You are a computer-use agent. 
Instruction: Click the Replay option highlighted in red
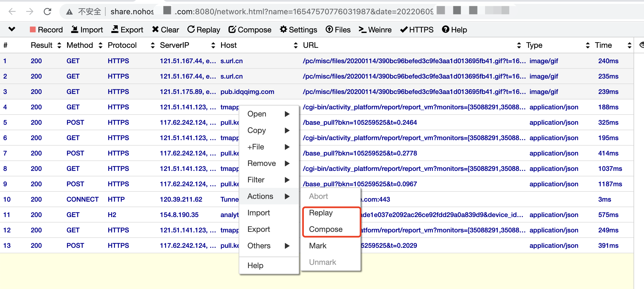tap(321, 213)
